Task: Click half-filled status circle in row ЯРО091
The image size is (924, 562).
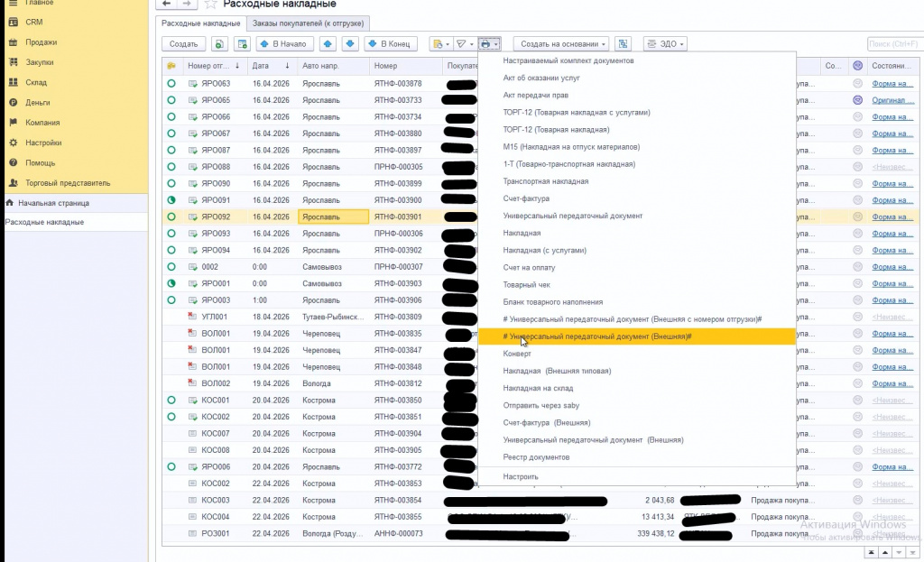Action: (x=171, y=199)
